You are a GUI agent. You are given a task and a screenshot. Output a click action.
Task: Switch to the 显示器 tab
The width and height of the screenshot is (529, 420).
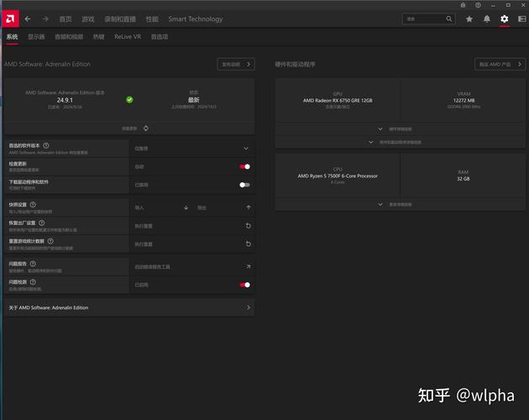[x=36, y=37]
